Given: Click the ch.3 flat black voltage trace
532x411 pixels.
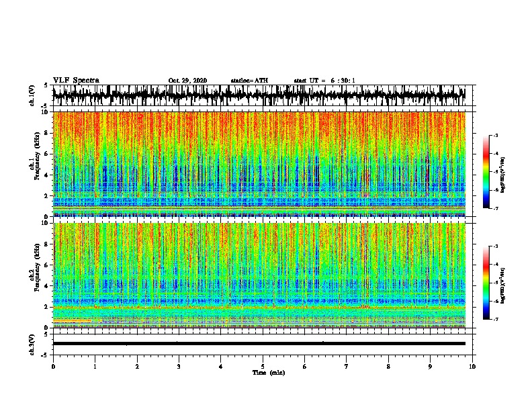Looking at the screenshot, I should click(x=259, y=344).
